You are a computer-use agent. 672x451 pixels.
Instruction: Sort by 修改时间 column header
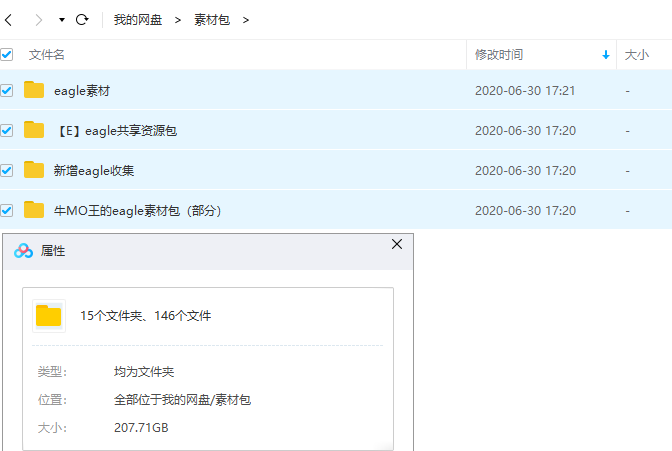[499, 55]
